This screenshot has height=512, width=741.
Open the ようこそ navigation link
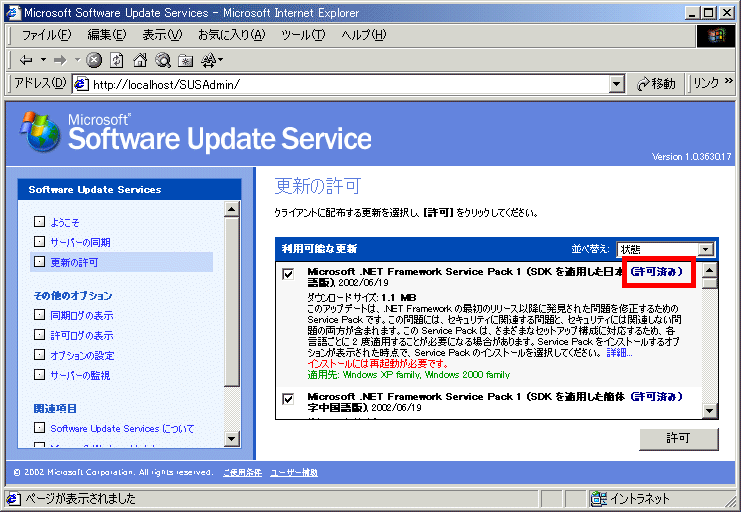(65, 223)
